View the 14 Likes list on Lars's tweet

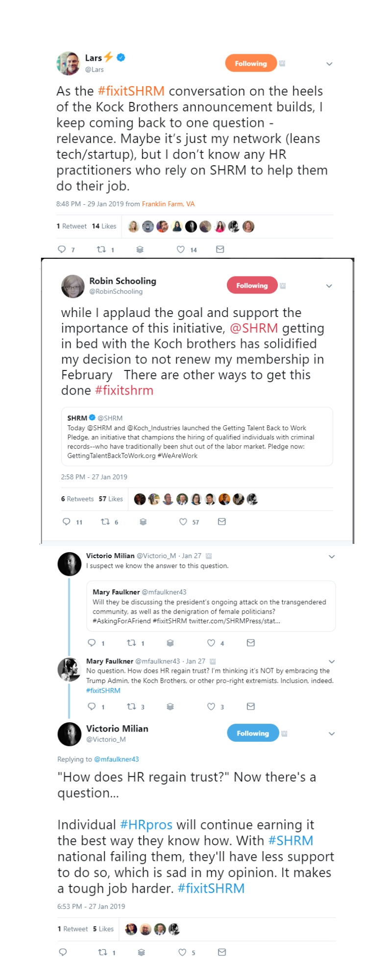coord(104,226)
